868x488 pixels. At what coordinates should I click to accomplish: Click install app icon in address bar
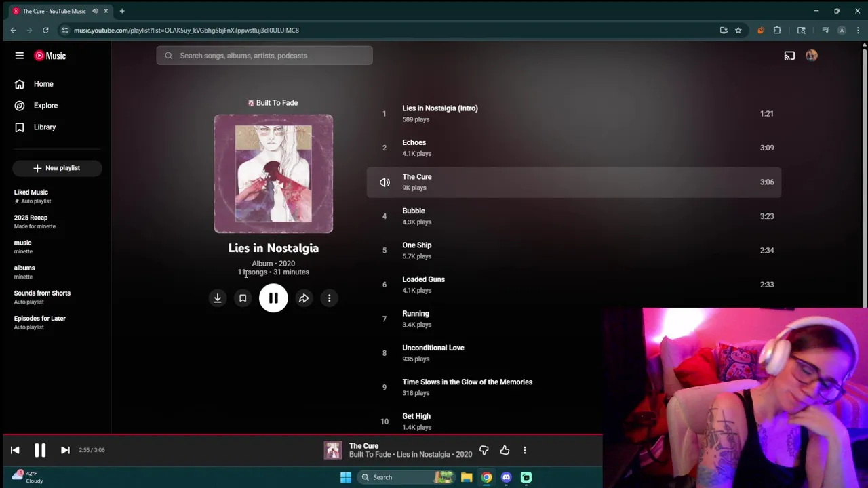pyautogui.click(x=724, y=30)
